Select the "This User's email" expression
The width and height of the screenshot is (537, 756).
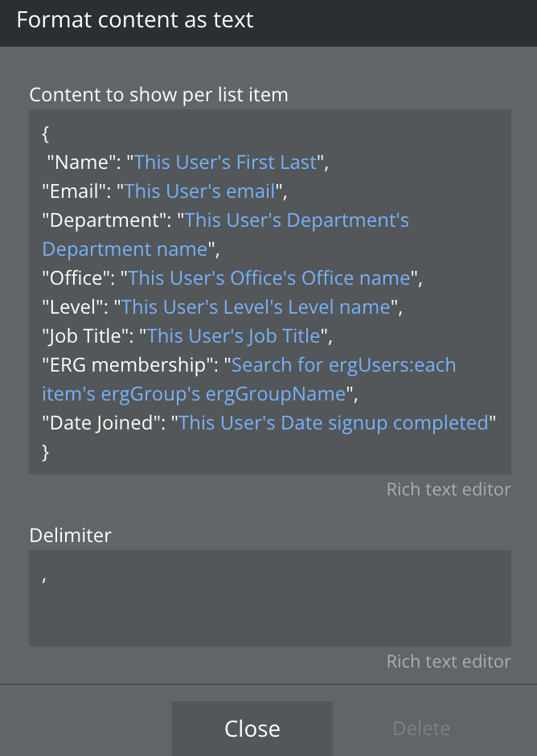(x=199, y=191)
